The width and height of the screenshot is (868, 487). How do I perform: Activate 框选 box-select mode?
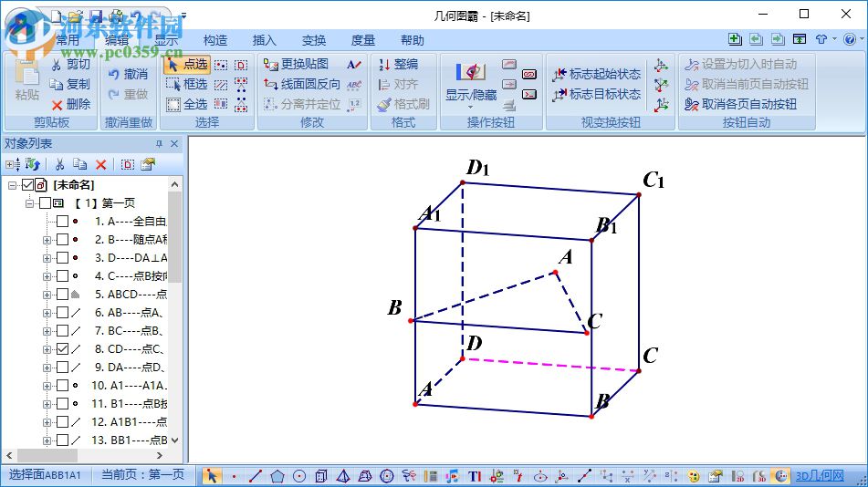click(187, 84)
